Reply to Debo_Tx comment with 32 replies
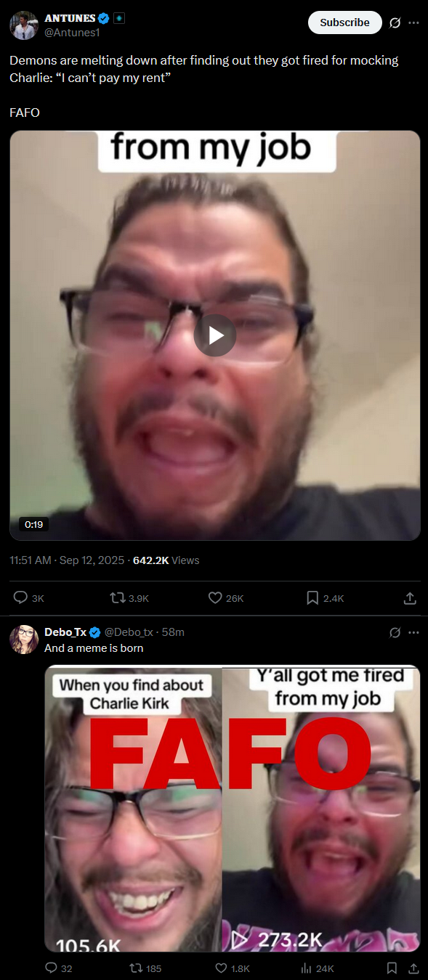The image size is (428, 980). click(59, 968)
